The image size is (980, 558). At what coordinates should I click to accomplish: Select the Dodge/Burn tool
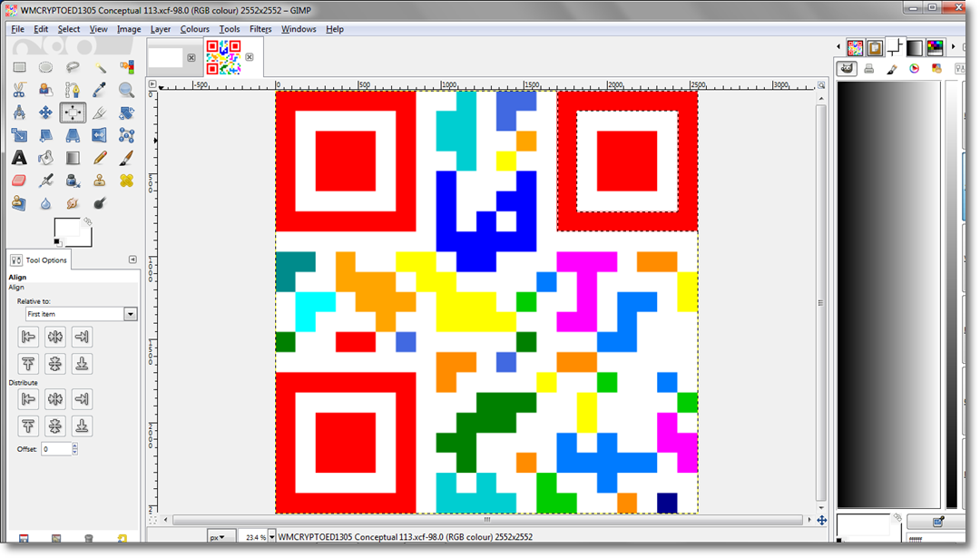(x=100, y=203)
